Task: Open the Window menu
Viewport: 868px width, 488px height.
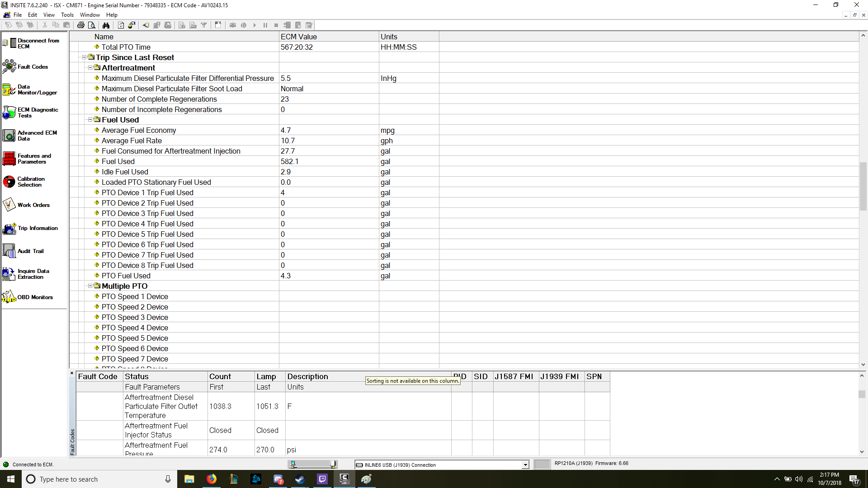Action: tap(90, 15)
